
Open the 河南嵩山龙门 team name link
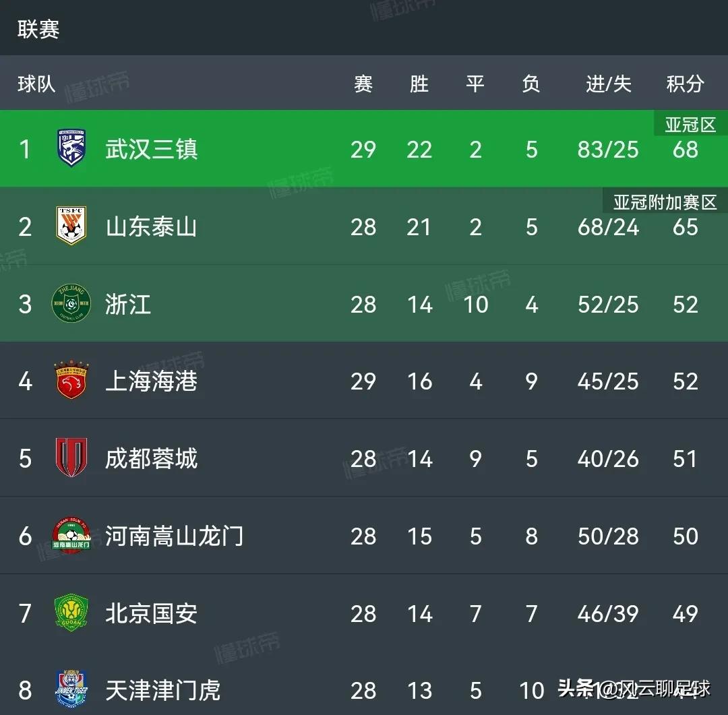[x=175, y=536]
